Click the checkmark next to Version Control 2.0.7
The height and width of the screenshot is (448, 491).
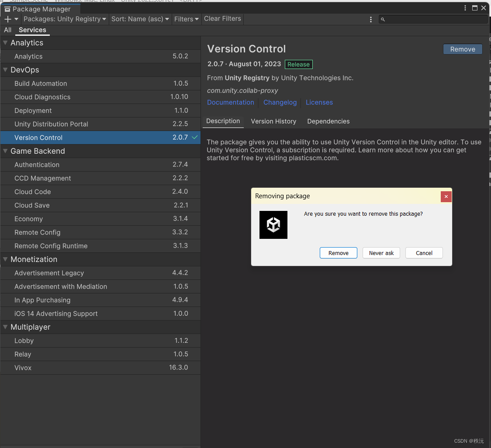coord(194,137)
